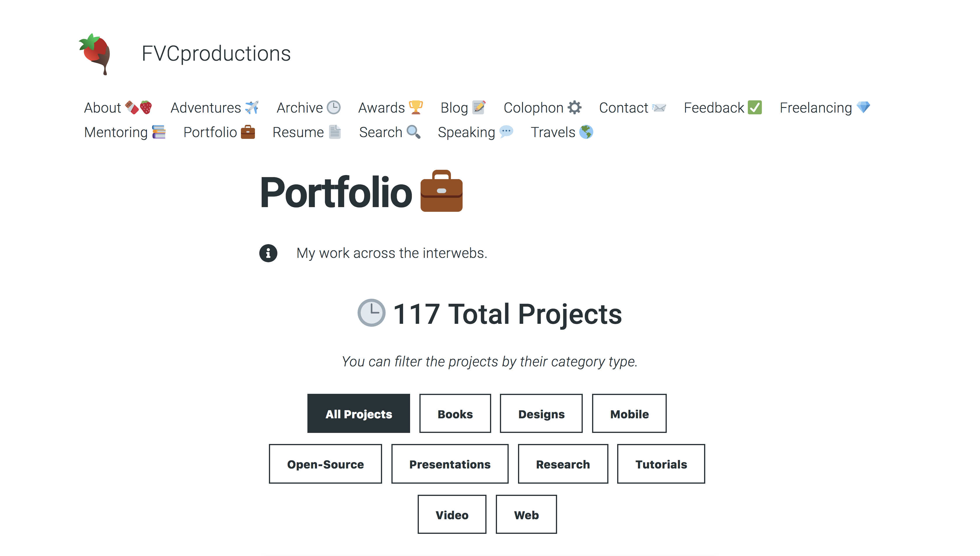Click the chocolate strawberry site logo
Screen dimensions: 980x556
pyautogui.click(x=95, y=54)
